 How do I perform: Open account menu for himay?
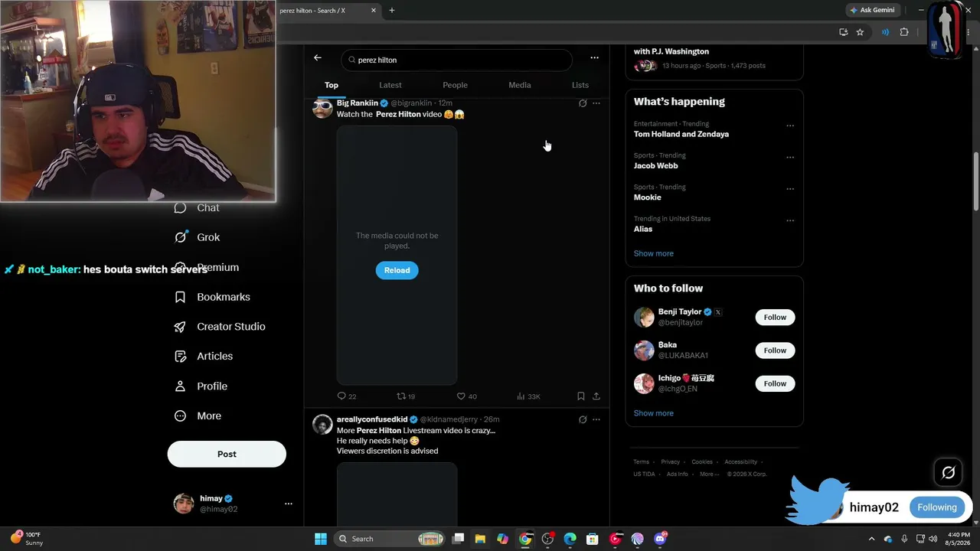coord(289,504)
